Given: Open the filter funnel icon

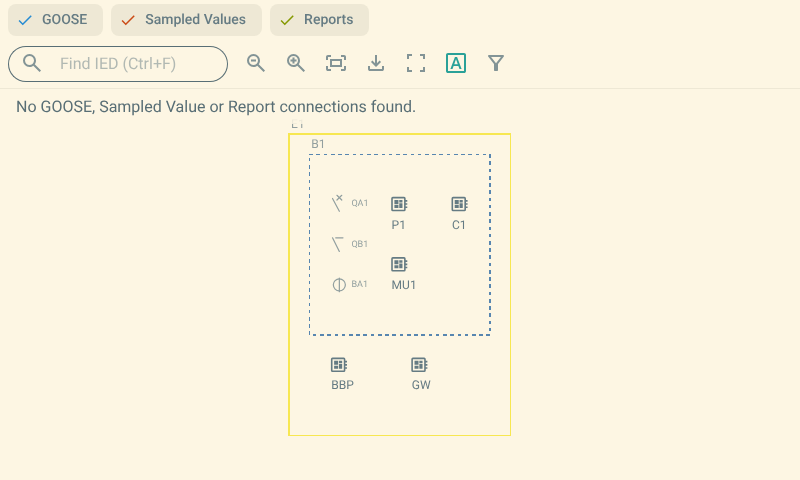Looking at the screenshot, I should click(x=496, y=63).
